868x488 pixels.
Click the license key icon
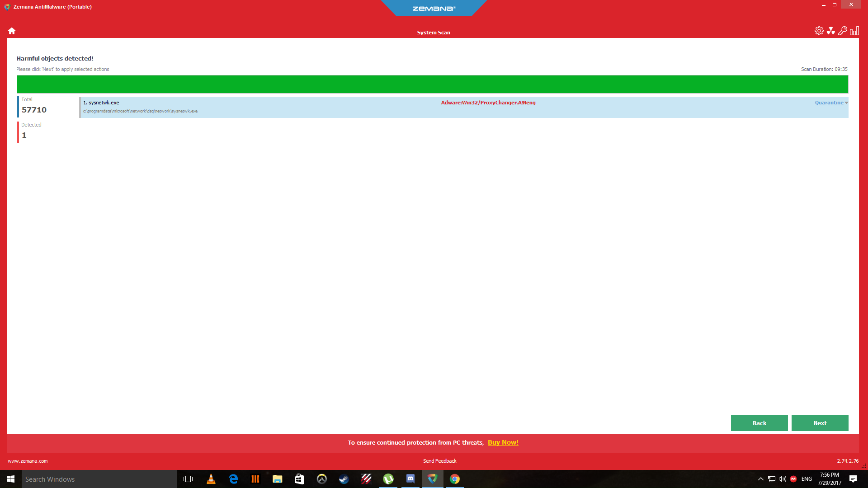pos(842,31)
